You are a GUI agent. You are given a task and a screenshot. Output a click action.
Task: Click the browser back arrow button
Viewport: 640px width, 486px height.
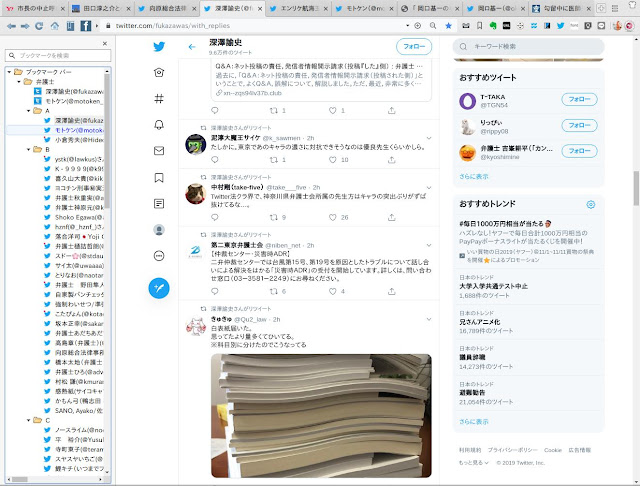(x=11, y=26)
